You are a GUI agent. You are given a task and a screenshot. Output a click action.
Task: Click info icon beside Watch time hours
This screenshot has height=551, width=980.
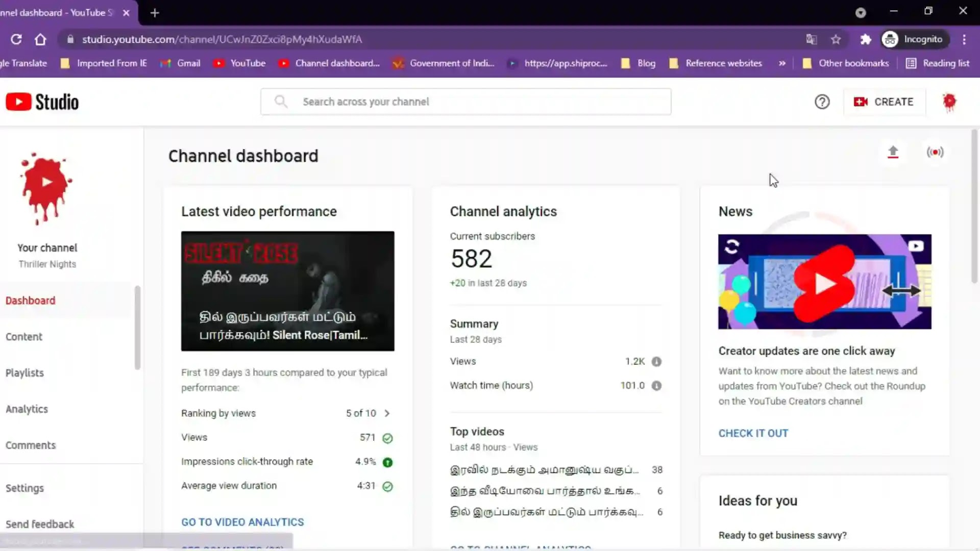[656, 386]
